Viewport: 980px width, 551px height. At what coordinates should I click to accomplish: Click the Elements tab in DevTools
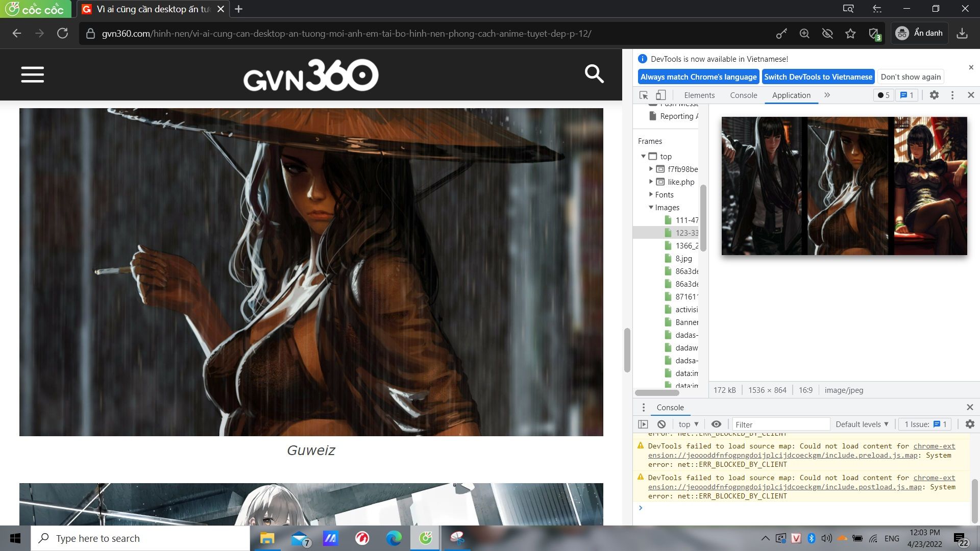pos(700,95)
